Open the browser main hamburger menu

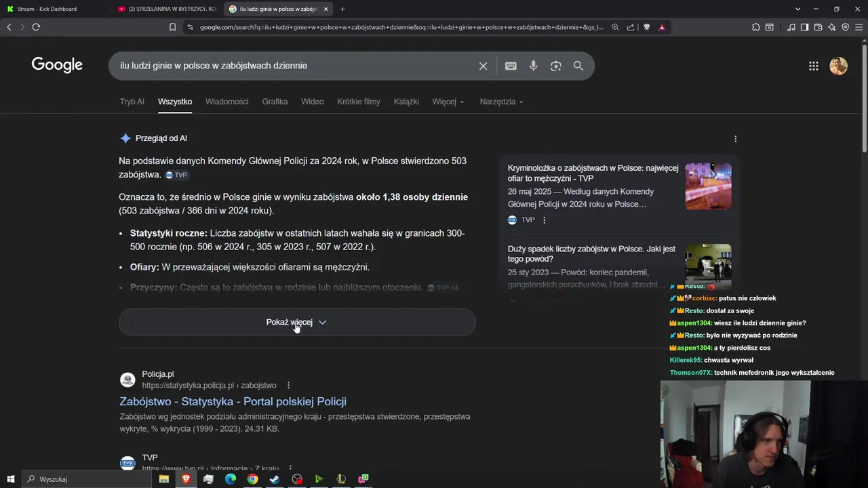click(860, 27)
